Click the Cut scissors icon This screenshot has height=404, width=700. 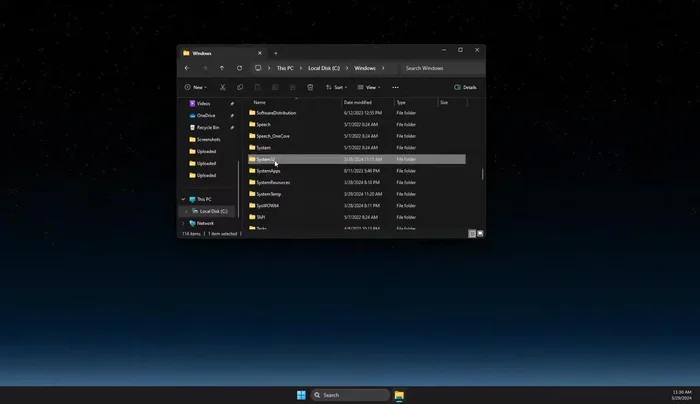tap(222, 87)
